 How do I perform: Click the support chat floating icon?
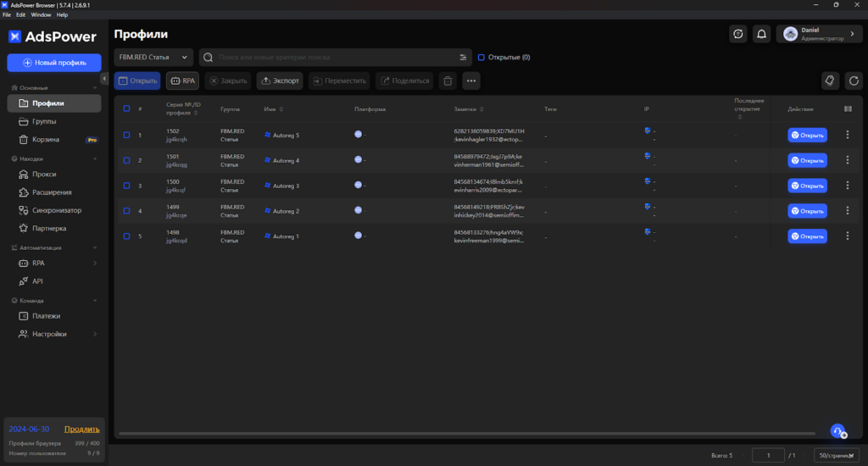[838, 431]
